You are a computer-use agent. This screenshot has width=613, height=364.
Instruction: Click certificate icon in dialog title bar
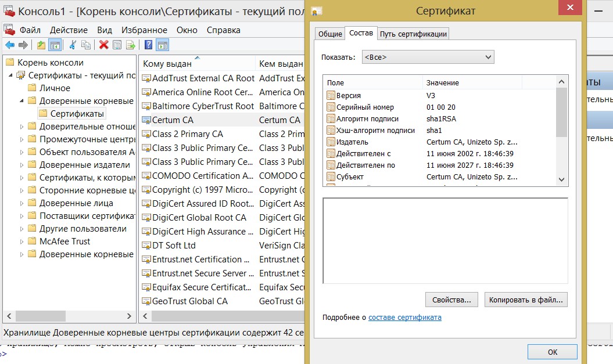(x=316, y=12)
